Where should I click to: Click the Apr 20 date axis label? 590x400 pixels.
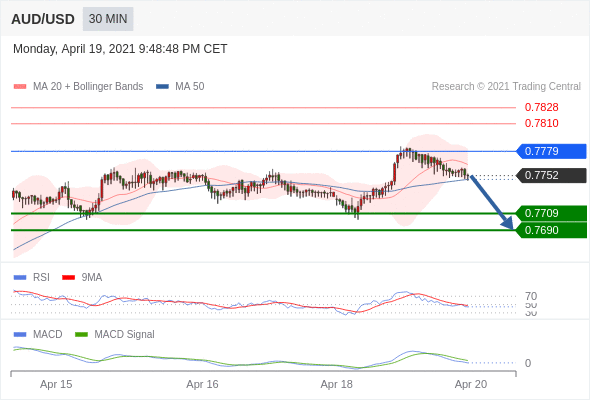[471, 384]
